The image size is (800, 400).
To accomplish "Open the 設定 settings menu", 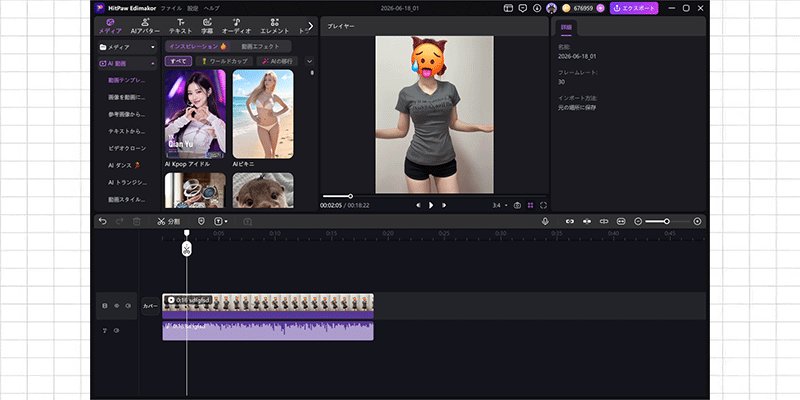I will pyautogui.click(x=192, y=8).
